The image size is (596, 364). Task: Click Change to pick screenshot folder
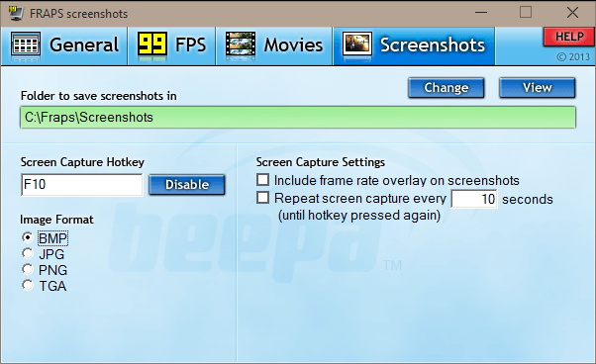click(447, 88)
